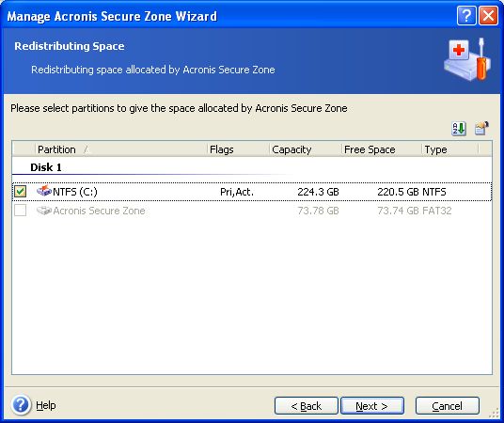Cancel the Secure Zone wizard
Screen dimensions: 504x423
pyautogui.click(x=447, y=406)
